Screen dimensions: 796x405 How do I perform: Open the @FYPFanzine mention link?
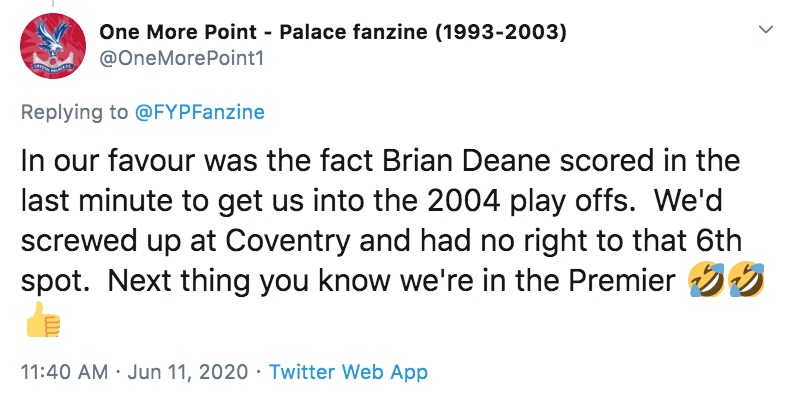pyautogui.click(x=199, y=112)
